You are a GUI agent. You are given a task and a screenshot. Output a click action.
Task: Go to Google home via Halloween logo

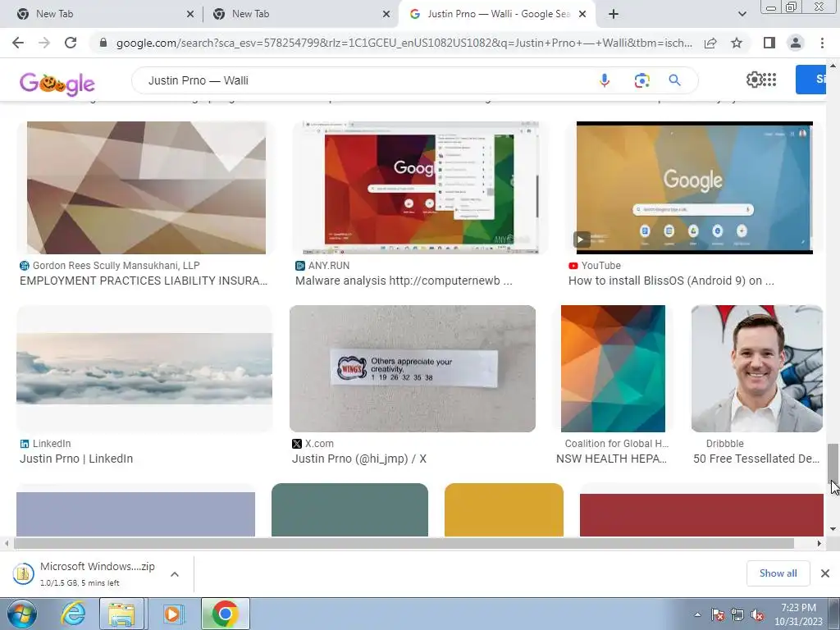click(x=57, y=84)
